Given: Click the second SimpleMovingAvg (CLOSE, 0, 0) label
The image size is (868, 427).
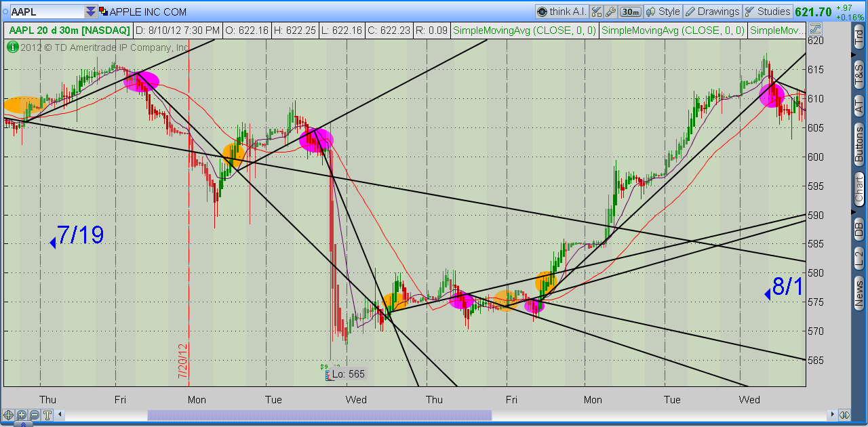Looking at the screenshot, I should pyautogui.click(x=673, y=30).
